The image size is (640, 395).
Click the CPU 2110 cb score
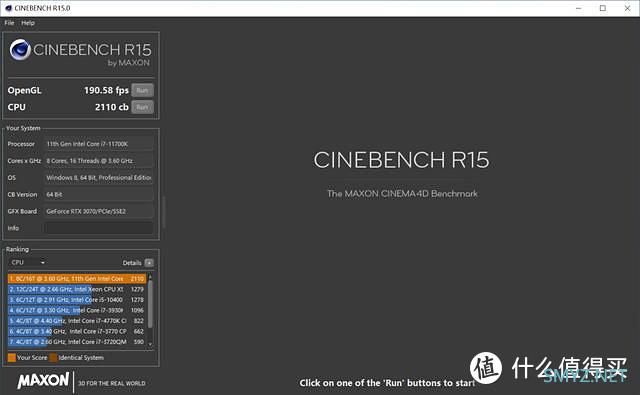pyautogui.click(x=111, y=107)
